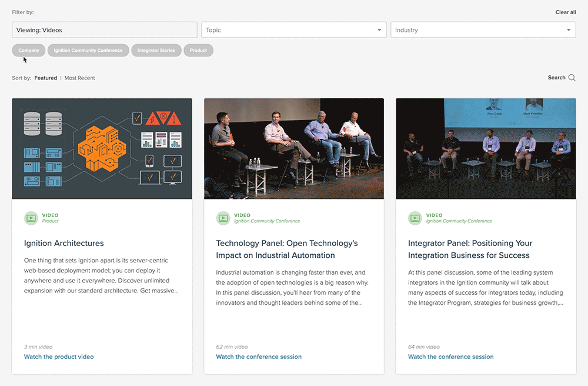Toggle the Company filter tag
The width and height of the screenshot is (588, 386).
(x=29, y=50)
